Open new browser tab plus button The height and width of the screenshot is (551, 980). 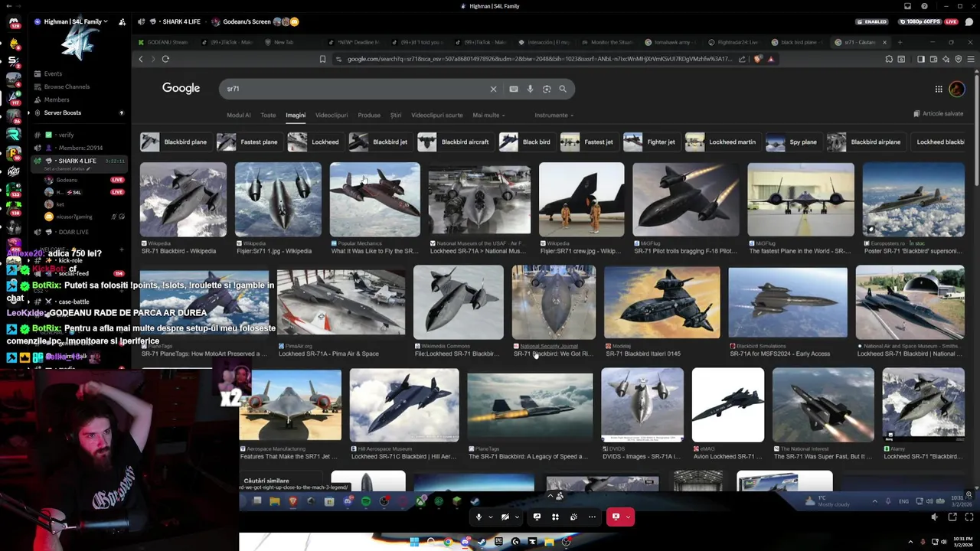click(x=900, y=42)
